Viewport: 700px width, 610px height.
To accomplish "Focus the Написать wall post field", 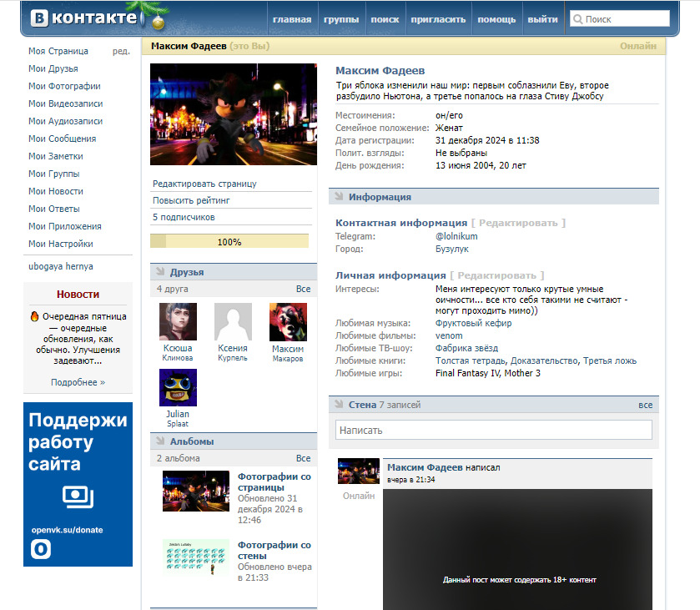I will pos(493,430).
